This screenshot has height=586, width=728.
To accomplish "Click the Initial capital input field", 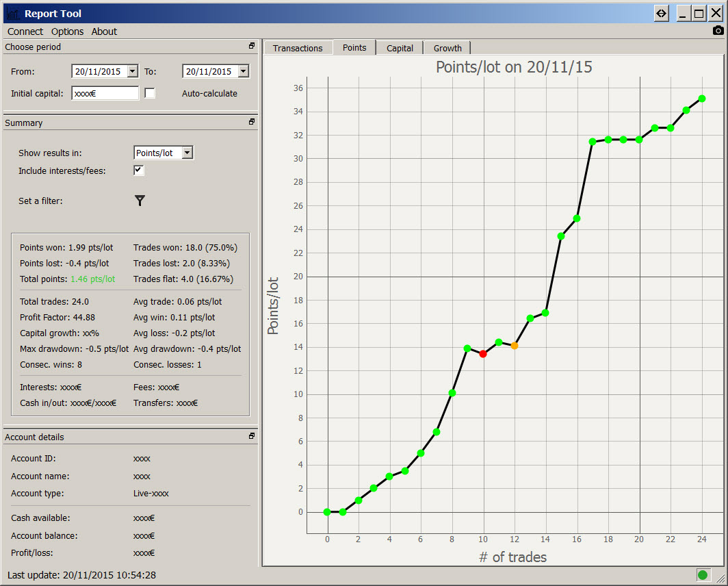I will [105, 93].
